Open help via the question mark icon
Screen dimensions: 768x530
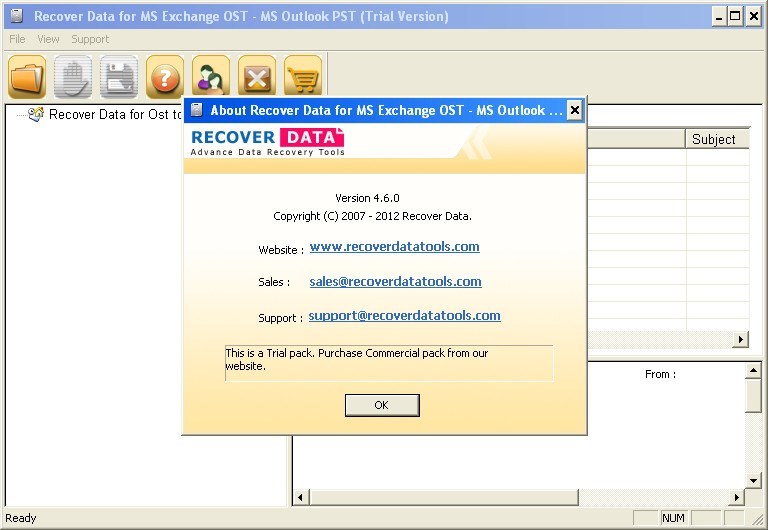(165, 77)
